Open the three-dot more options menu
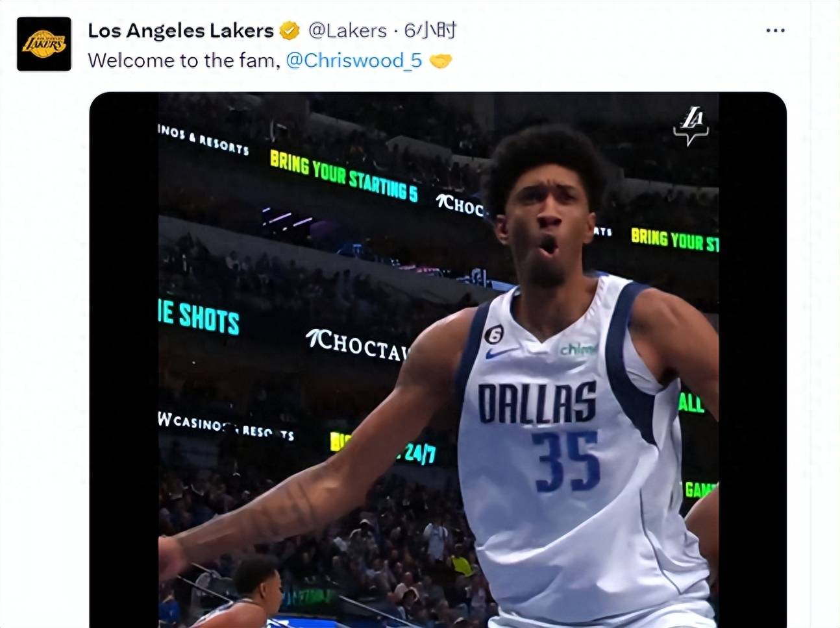Image resolution: width=840 pixels, height=628 pixels. point(775,30)
